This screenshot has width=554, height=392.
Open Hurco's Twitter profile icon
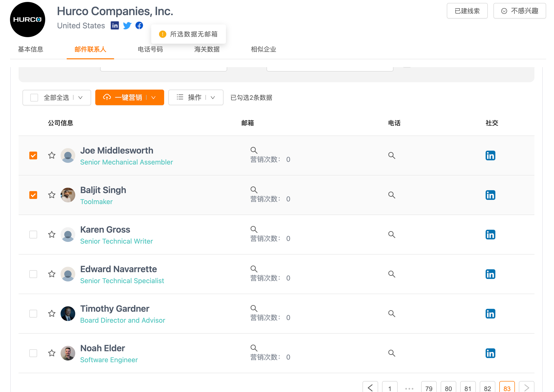(127, 25)
